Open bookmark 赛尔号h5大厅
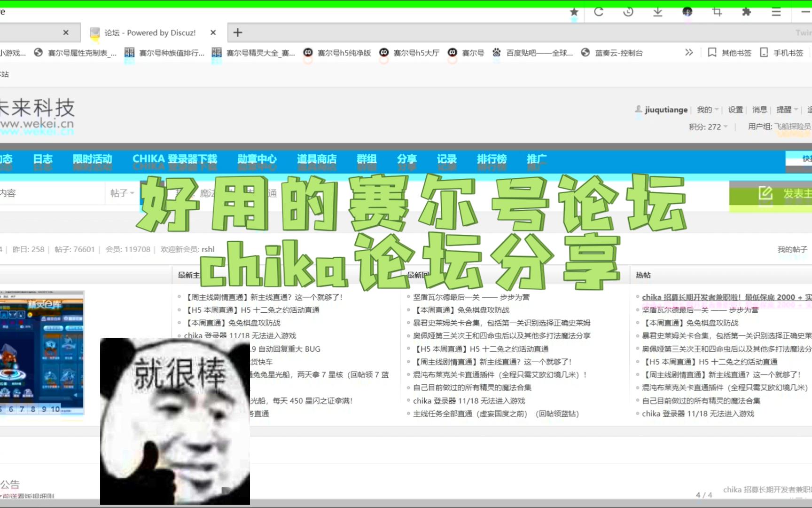This screenshot has width=812, height=508. 409,53
